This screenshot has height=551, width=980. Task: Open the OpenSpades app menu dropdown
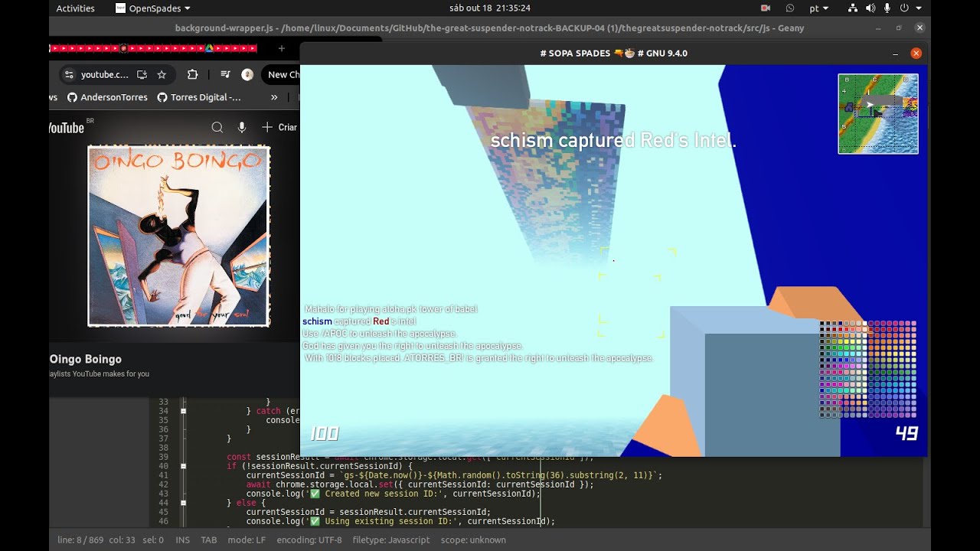tap(153, 8)
